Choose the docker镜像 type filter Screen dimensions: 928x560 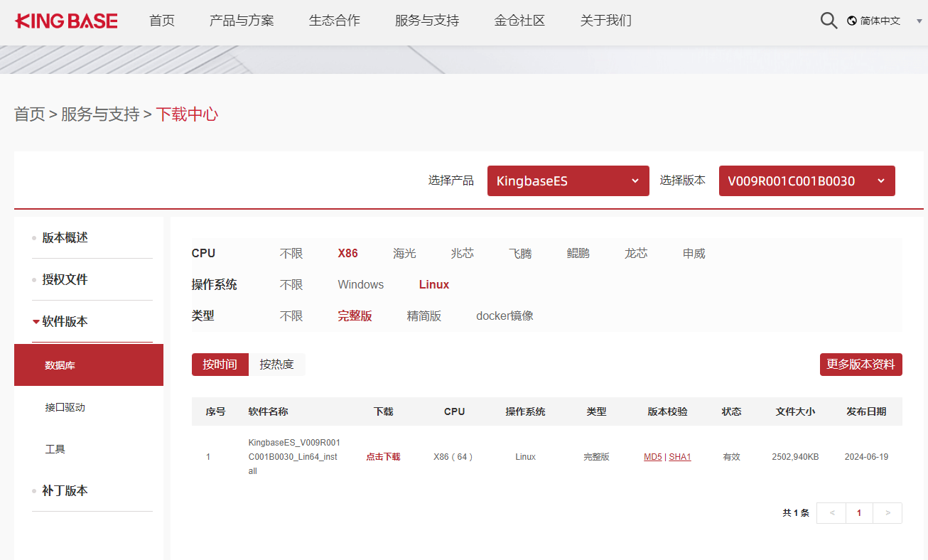(505, 316)
